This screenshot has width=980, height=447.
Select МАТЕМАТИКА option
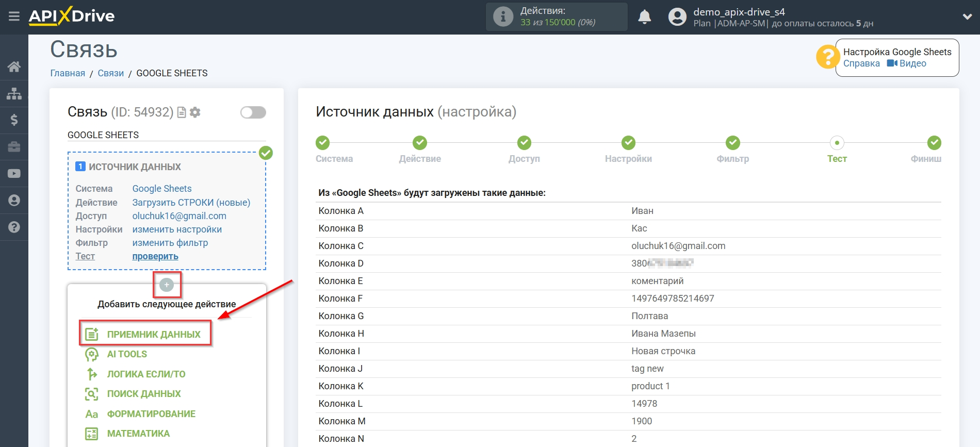pyautogui.click(x=138, y=434)
